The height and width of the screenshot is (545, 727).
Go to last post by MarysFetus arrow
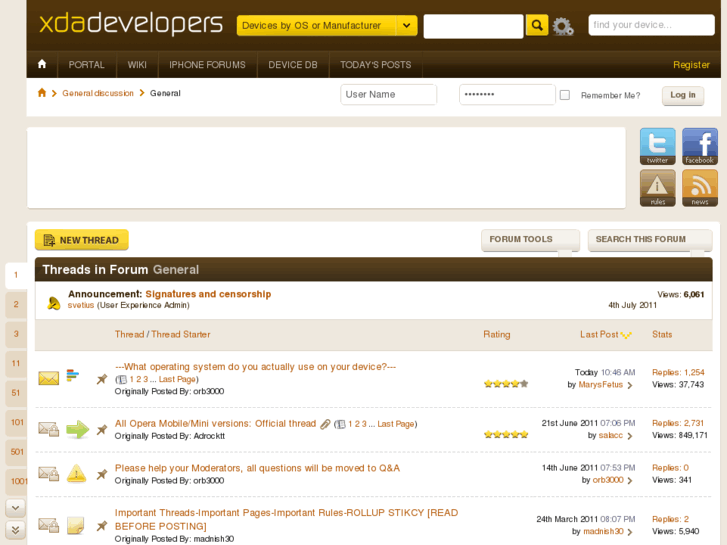click(630, 385)
